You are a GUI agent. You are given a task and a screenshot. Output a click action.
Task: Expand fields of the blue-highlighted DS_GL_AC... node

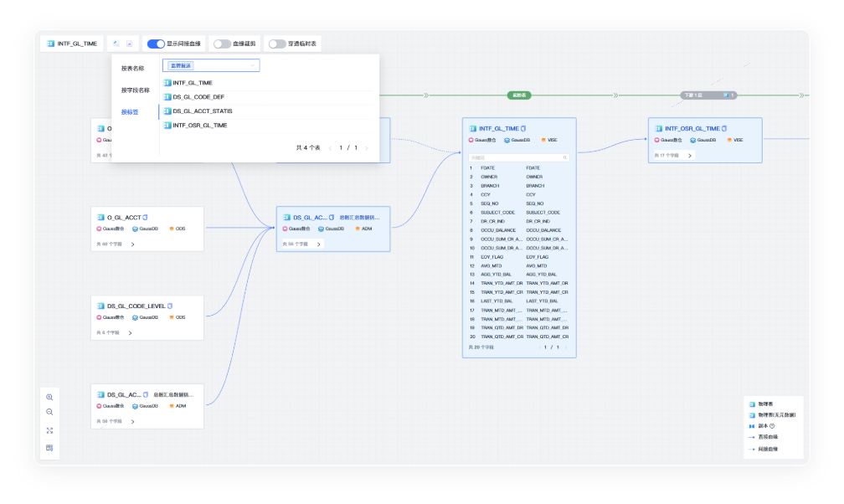tap(319, 244)
